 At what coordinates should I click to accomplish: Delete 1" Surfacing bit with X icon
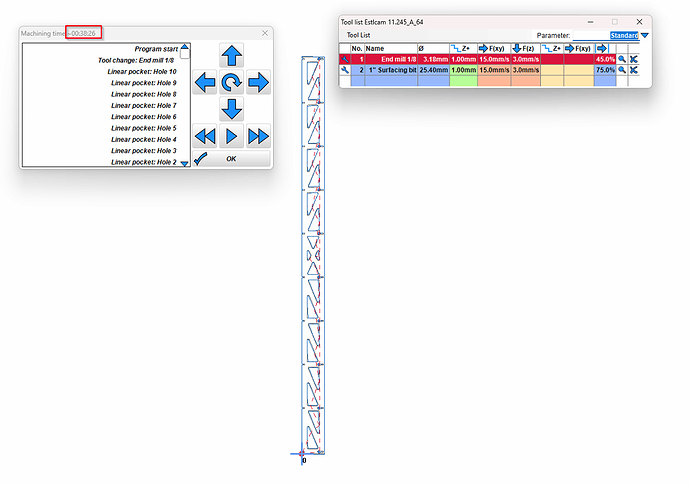point(634,70)
